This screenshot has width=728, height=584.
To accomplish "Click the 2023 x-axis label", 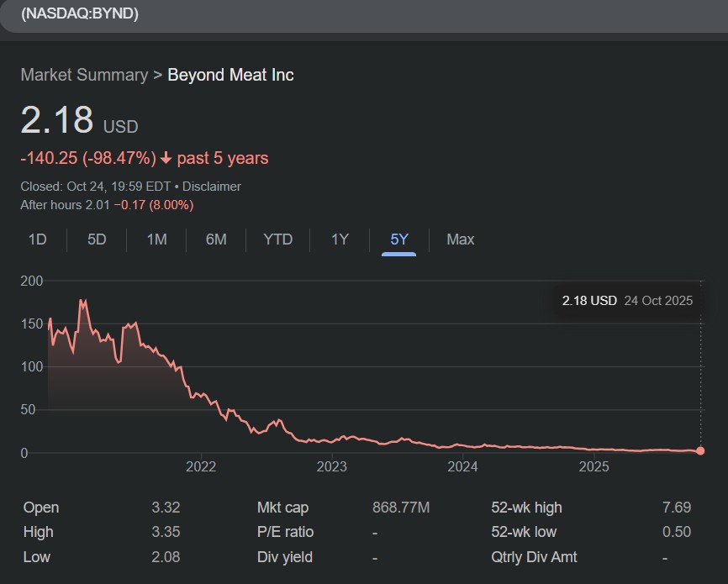I will 331,466.
